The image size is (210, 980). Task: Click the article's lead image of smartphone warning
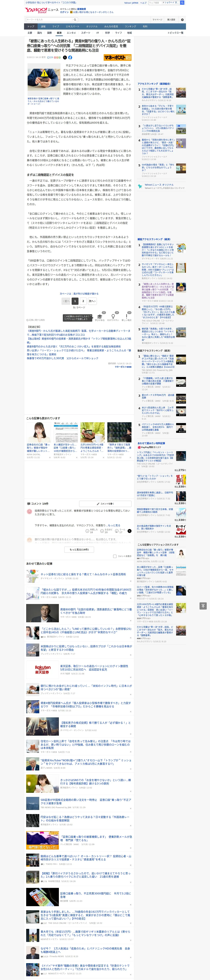tap(44, 80)
